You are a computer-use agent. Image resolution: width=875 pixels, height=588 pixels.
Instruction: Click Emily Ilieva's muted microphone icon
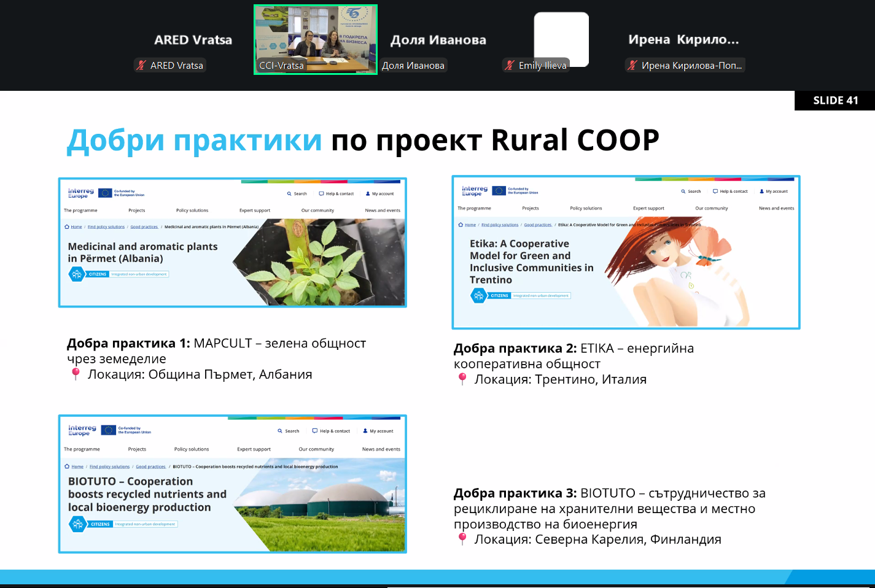[510, 65]
